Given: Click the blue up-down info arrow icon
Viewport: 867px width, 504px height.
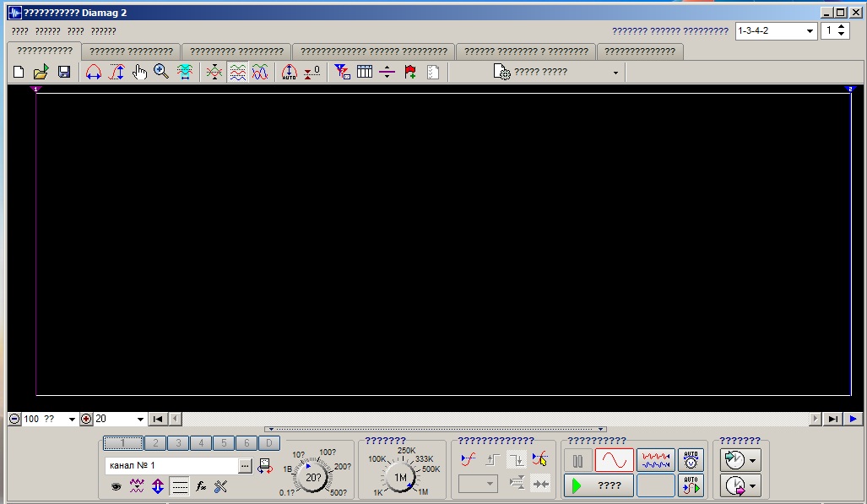Looking at the screenshot, I should (x=158, y=486).
